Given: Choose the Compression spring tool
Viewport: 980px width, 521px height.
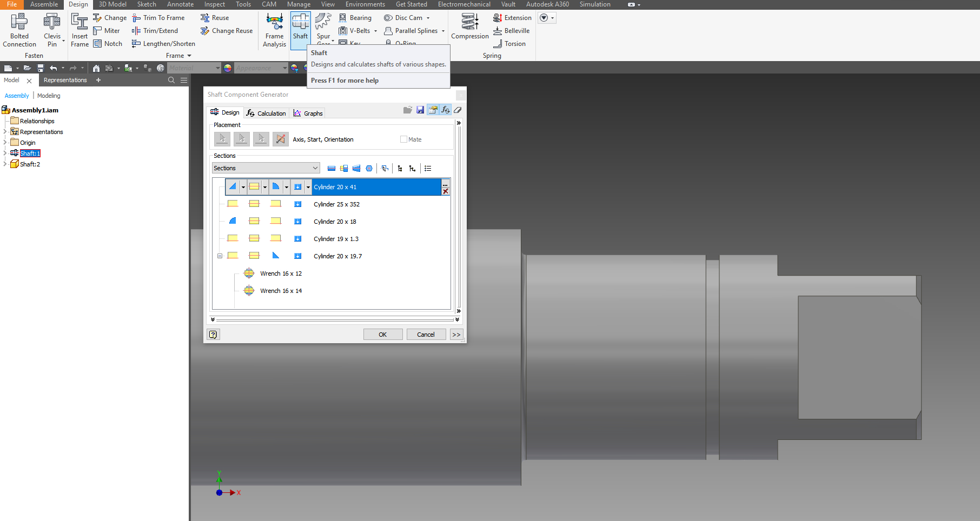Looking at the screenshot, I should pyautogui.click(x=469, y=26).
